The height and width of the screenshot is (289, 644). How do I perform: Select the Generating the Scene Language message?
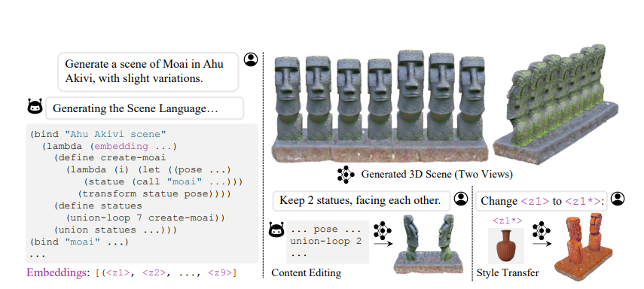tap(145, 108)
